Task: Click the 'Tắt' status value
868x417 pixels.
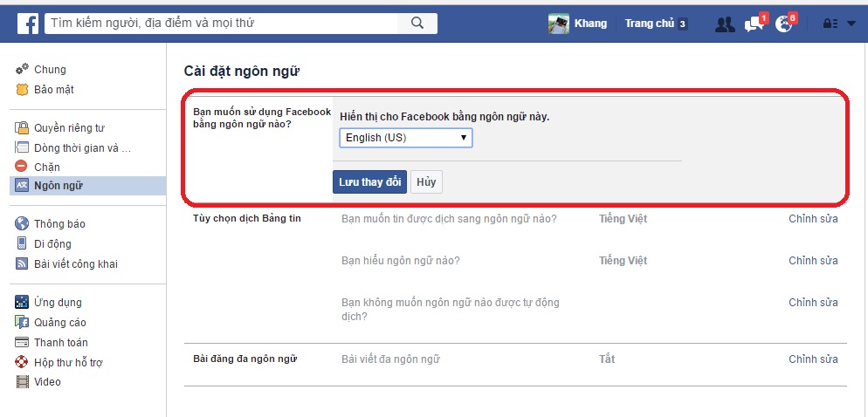Action: 607,359
